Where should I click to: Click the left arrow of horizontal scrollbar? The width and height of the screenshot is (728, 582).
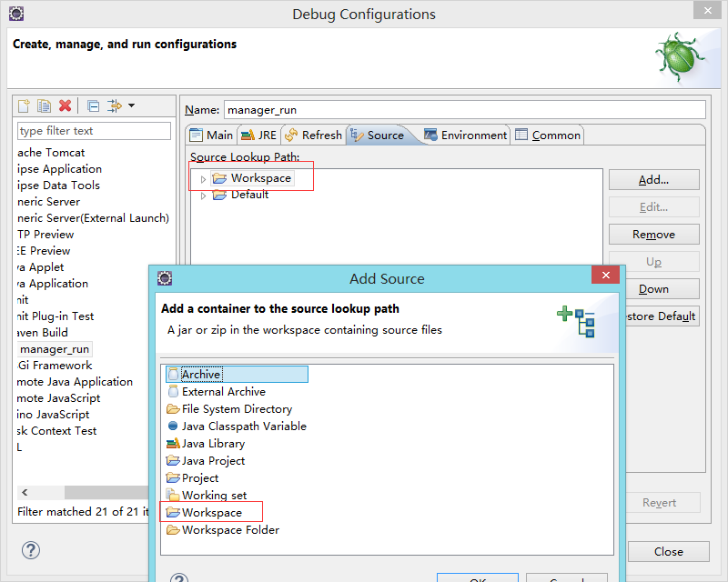pos(25,492)
